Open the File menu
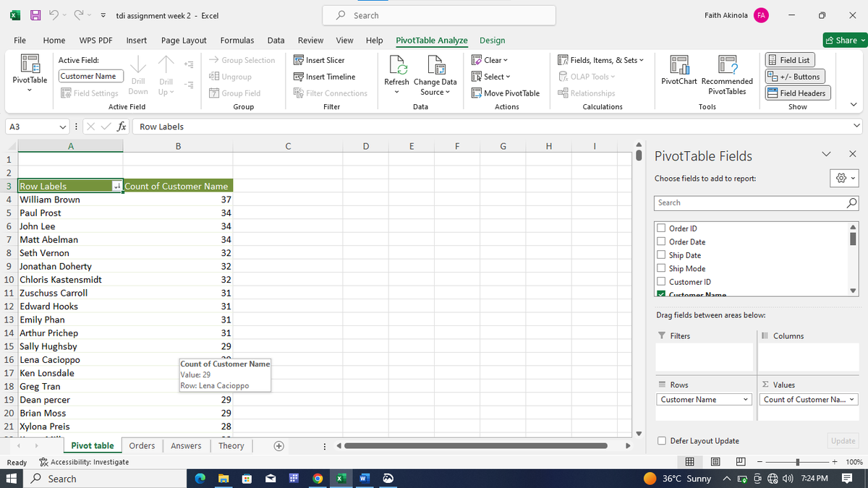Screen dimensions: 868x488 (20, 40)
